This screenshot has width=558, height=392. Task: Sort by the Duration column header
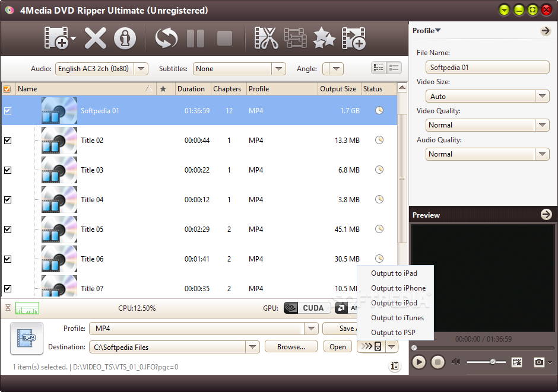[x=194, y=89]
